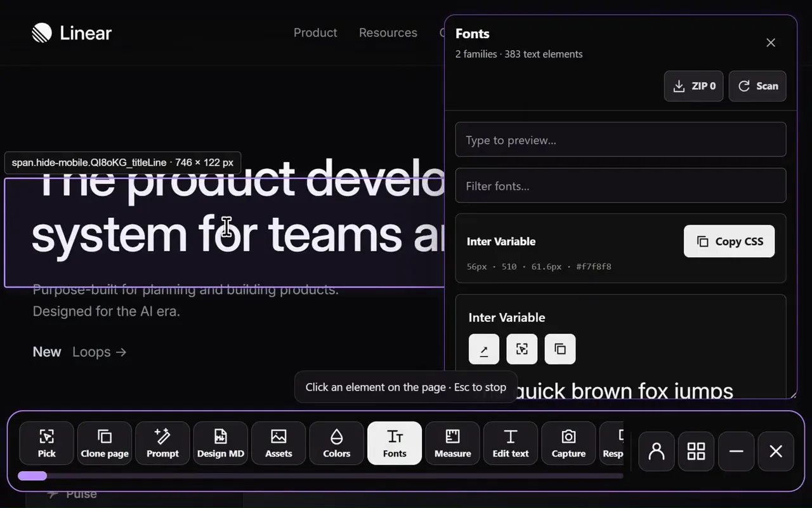Click the 'Filter fonts...' field

(x=620, y=185)
